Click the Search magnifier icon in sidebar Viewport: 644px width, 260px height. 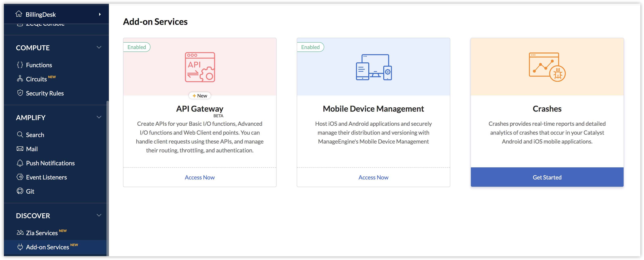[x=20, y=135]
